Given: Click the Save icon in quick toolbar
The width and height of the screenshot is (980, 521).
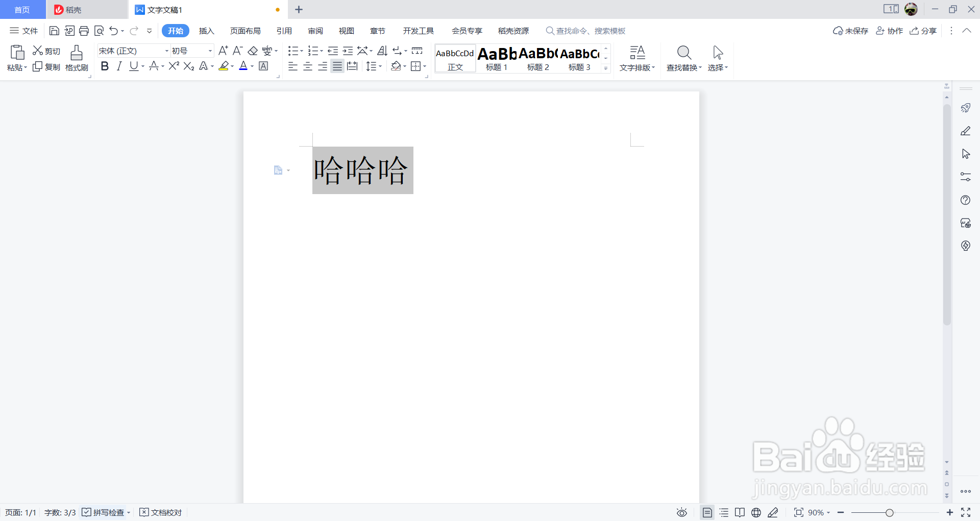Looking at the screenshot, I should pyautogui.click(x=54, y=31).
